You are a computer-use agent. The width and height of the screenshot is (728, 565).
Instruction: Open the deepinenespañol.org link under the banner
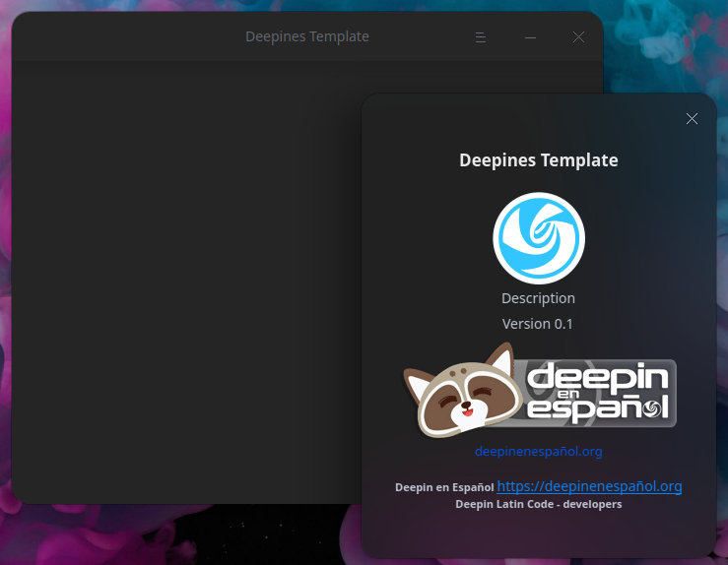tap(539, 452)
